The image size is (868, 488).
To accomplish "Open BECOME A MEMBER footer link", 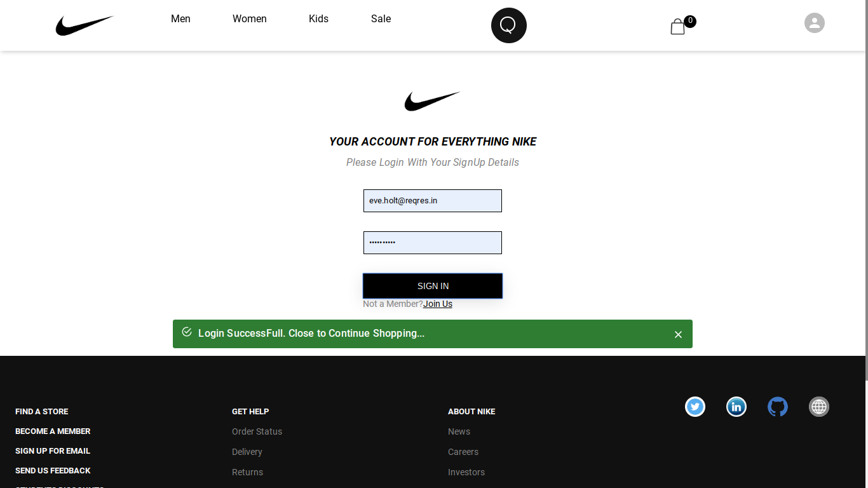I will pos(53,431).
